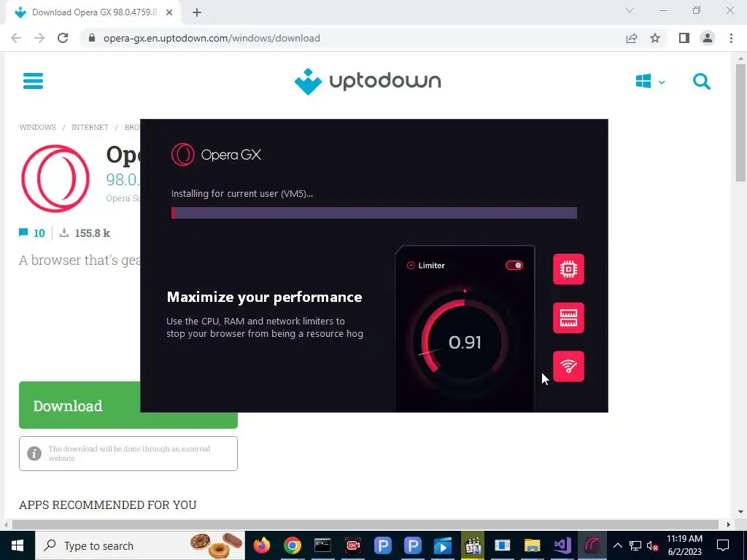Open Chrome from the taskbar
Viewport: 747px width, 560px height.
tap(292, 545)
